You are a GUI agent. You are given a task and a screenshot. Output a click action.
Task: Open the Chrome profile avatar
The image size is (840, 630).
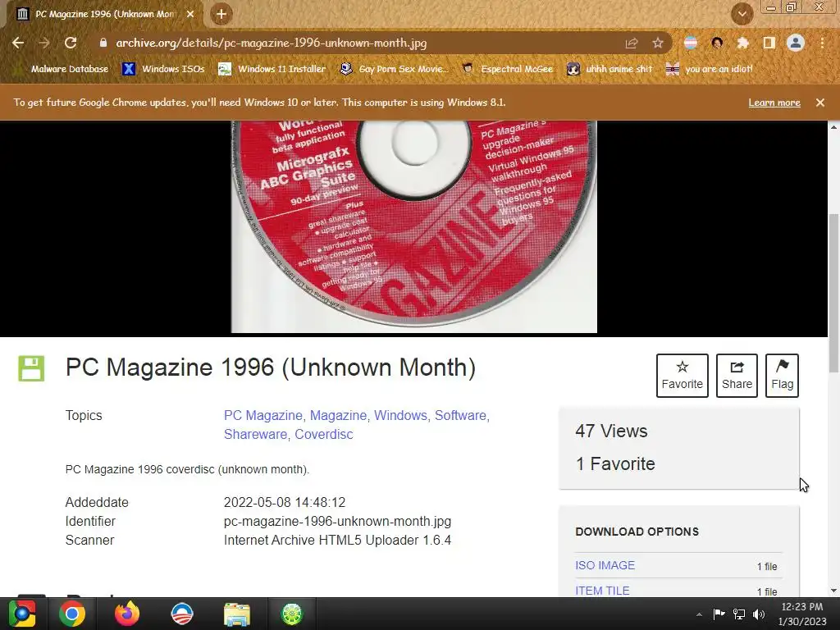(x=796, y=43)
